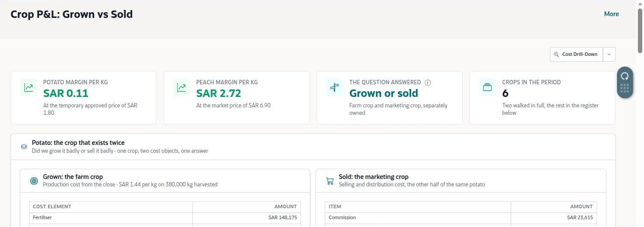The height and width of the screenshot is (227, 644).
Task: Click the POTATO MARGIN PER KG label
Action: click(76, 82)
